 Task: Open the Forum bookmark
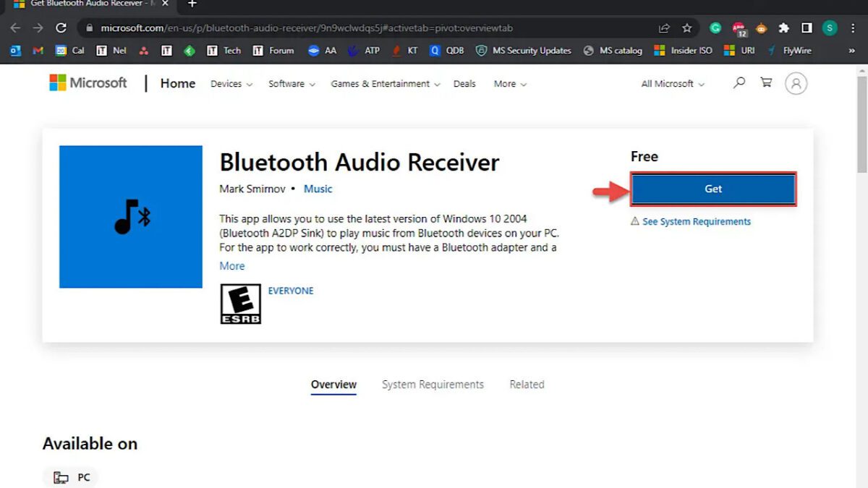(273, 51)
